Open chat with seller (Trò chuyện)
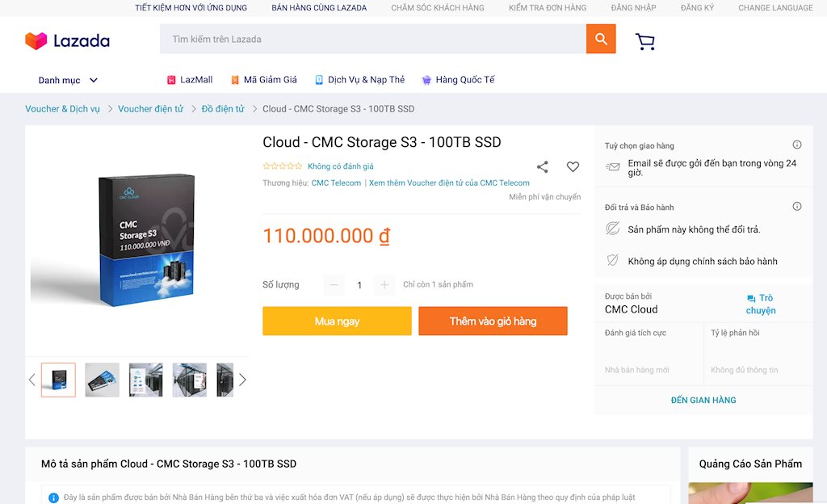Viewport: 827px width, 504px height. [760, 304]
